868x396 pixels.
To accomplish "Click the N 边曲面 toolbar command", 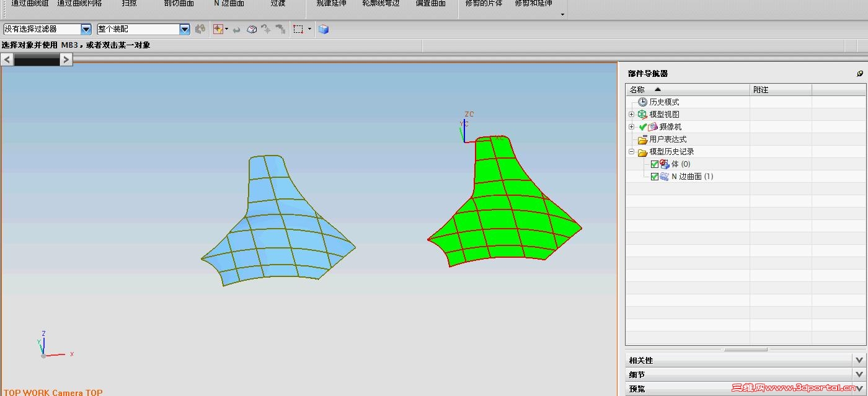I will (229, 4).
